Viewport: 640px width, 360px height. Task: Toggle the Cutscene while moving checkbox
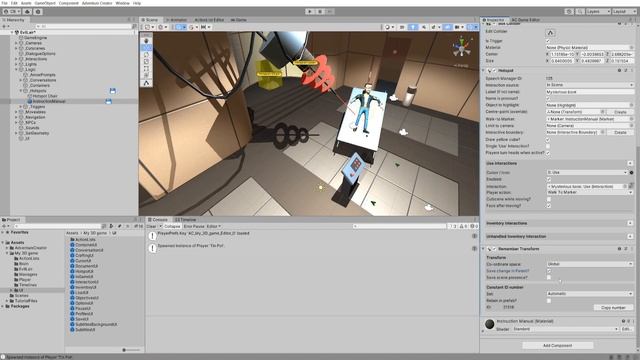(548, 199)
